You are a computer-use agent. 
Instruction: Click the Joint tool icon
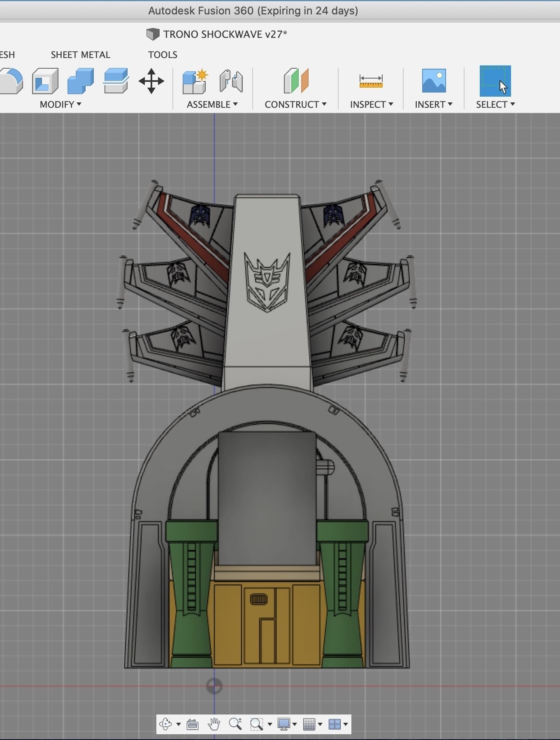coord(231,81)
